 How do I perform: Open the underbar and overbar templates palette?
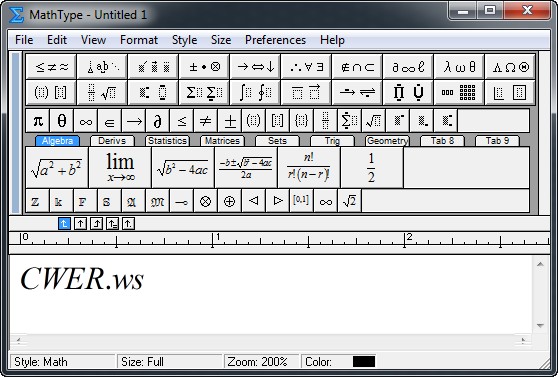(x=306, y=93)
